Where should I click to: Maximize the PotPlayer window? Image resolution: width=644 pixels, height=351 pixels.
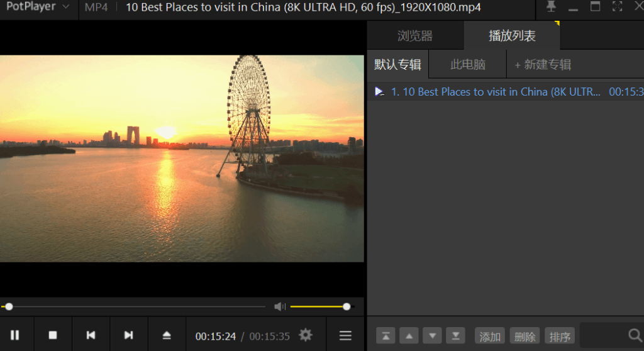click(595, 6)
